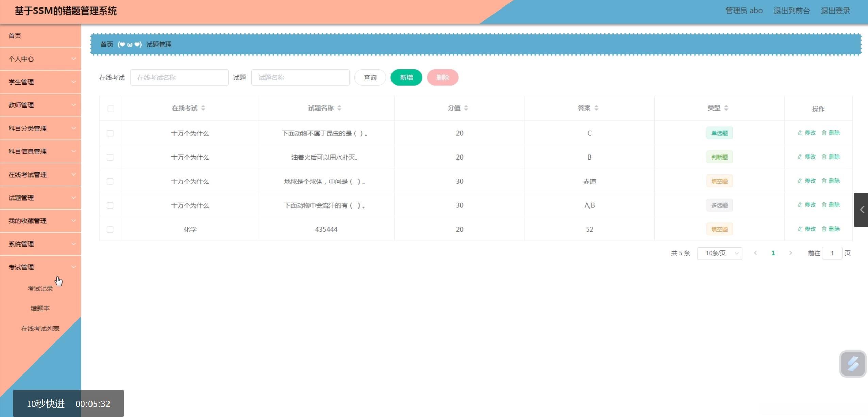Click 退出登录 link in top bar
The image size is (868, 417).
coord(835,11)
